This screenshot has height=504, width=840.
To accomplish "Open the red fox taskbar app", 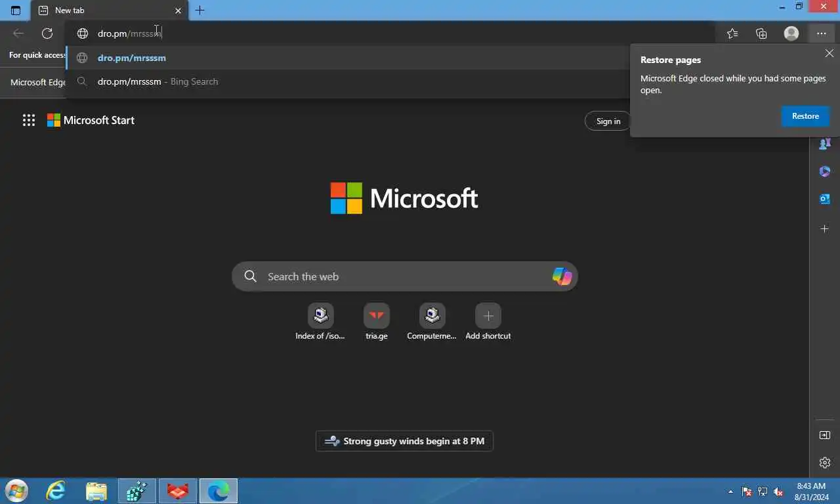I will point(177,491).
